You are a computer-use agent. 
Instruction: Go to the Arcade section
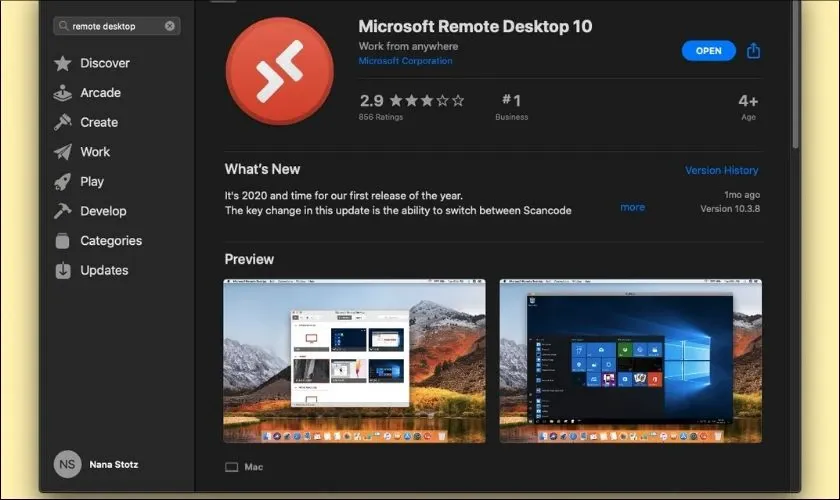click(x=101, y=93)
